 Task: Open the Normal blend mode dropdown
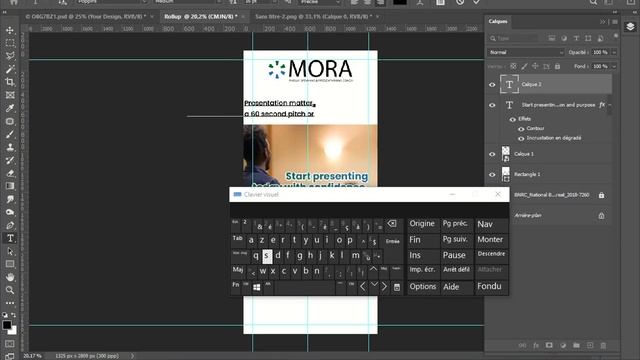point(526,52)
